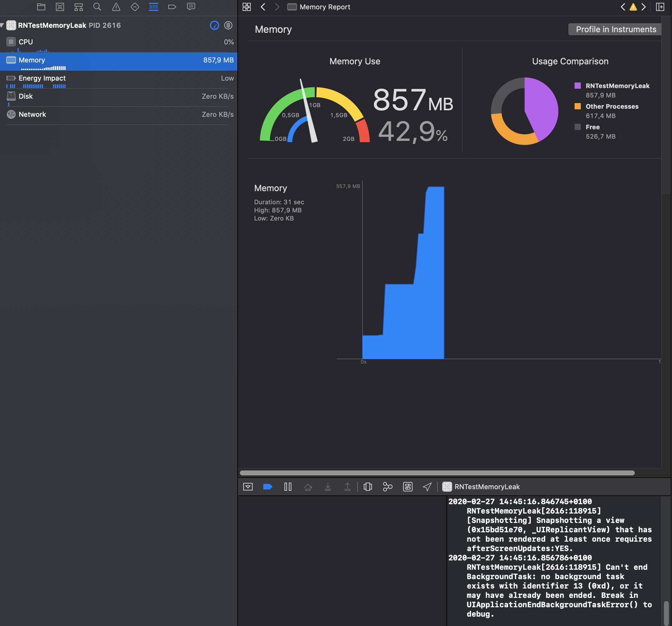Toggle breakpoint activation in the debug bar

pos(268,487)
